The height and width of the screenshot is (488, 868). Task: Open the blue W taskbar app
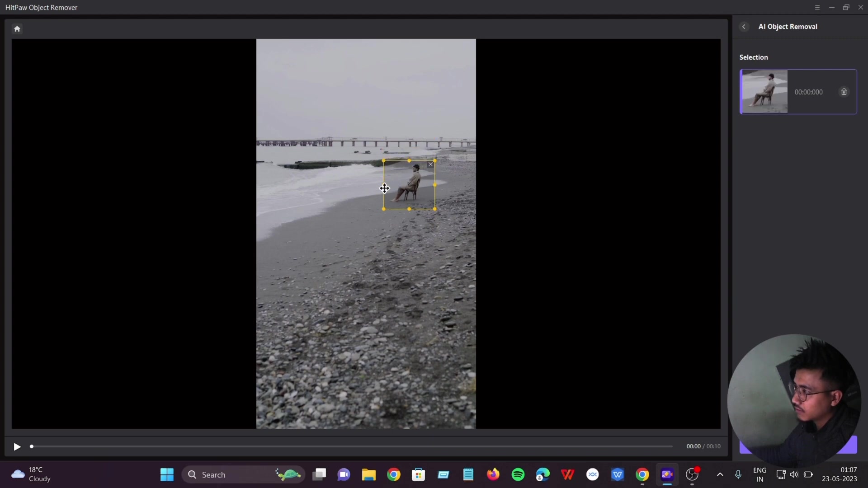[x=618, y=474]
